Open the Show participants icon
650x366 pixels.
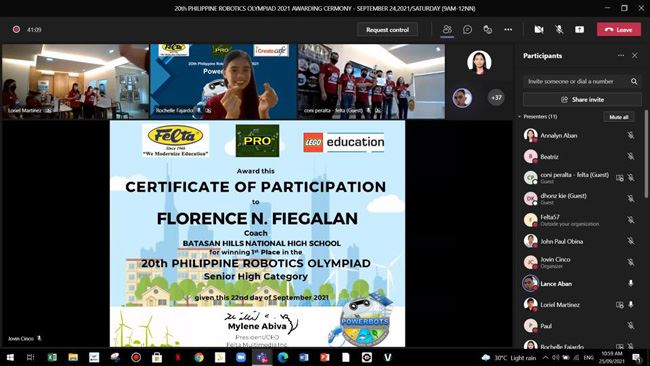click(x=447, y=29)
